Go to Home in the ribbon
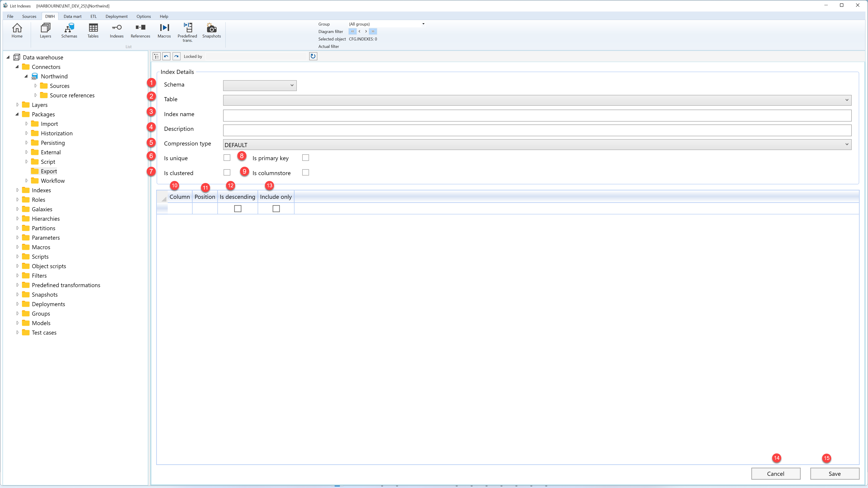Image resolution: width=868 pixels, height=488 pixels. click(x=17, y=31)
